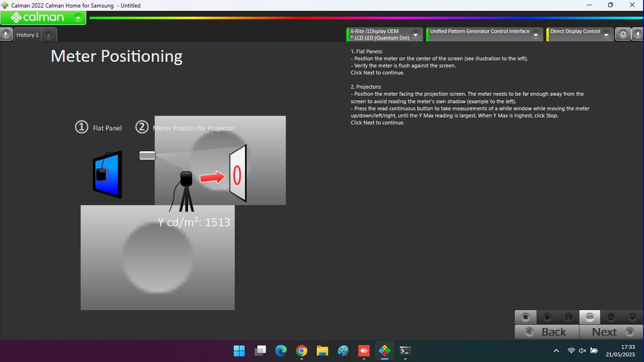Expand the left workflow panel arrow
Viewport: 644px width, 362px height.
point(6,34)
